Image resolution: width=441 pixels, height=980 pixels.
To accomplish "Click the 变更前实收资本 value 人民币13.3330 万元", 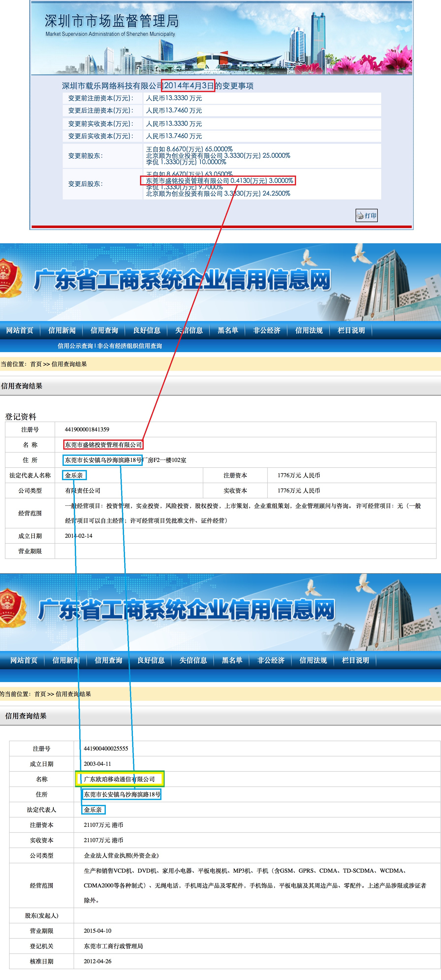I will pyautogui.click(x=174, y=124).
